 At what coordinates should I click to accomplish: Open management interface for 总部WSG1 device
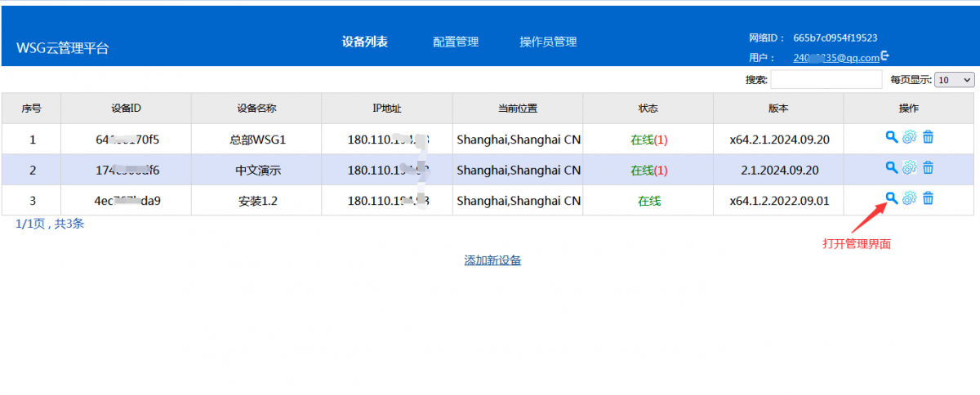click(892, 137)
